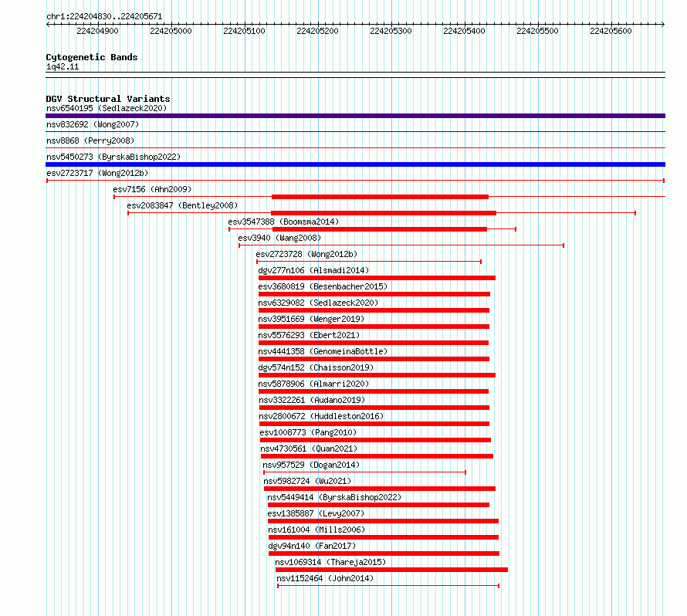This screenshot has height=616, width=687.
Task: Click ruler position 224205000
Action: pos(171,31)
